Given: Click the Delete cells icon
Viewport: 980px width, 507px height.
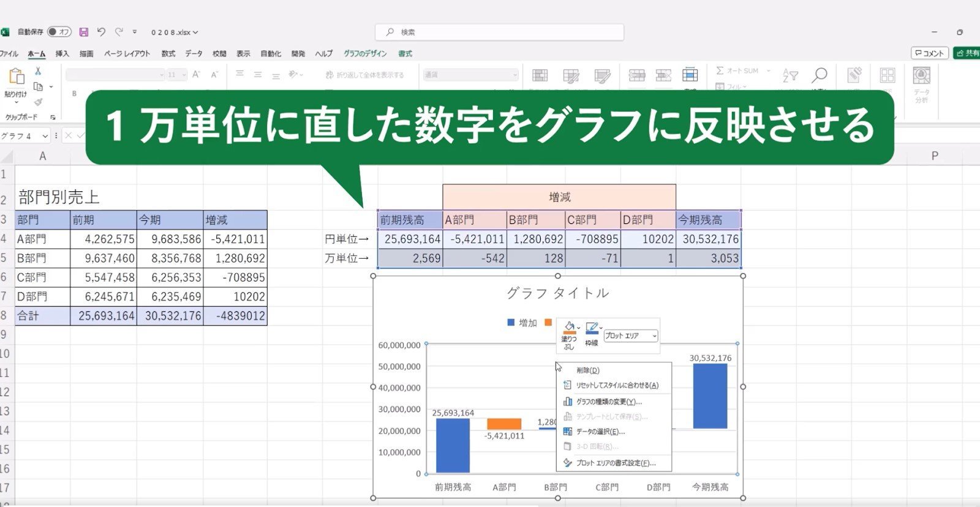Looking at the screenshot, I should pos(663,75).
